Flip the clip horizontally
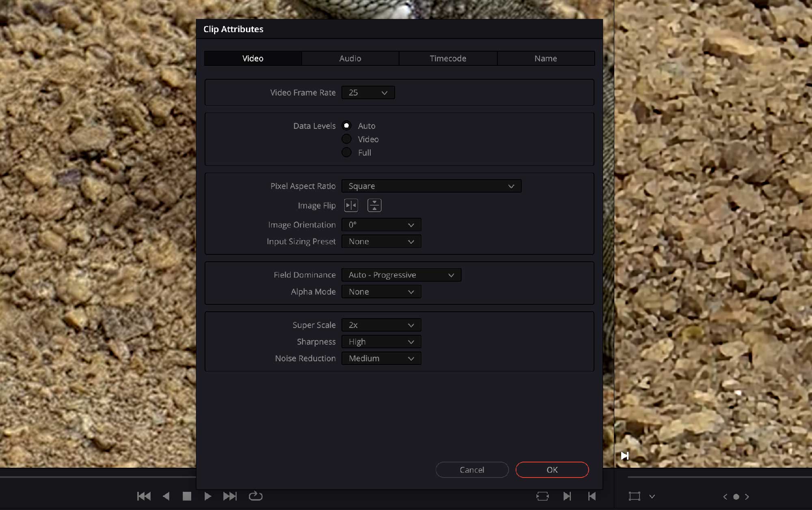 point(351,205)
